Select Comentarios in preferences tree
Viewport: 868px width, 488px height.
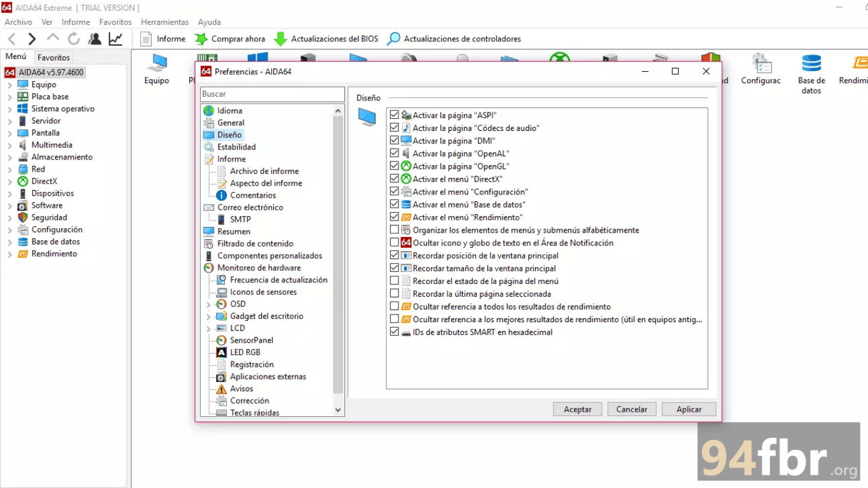pyautogui.click(x=246, y=195)
